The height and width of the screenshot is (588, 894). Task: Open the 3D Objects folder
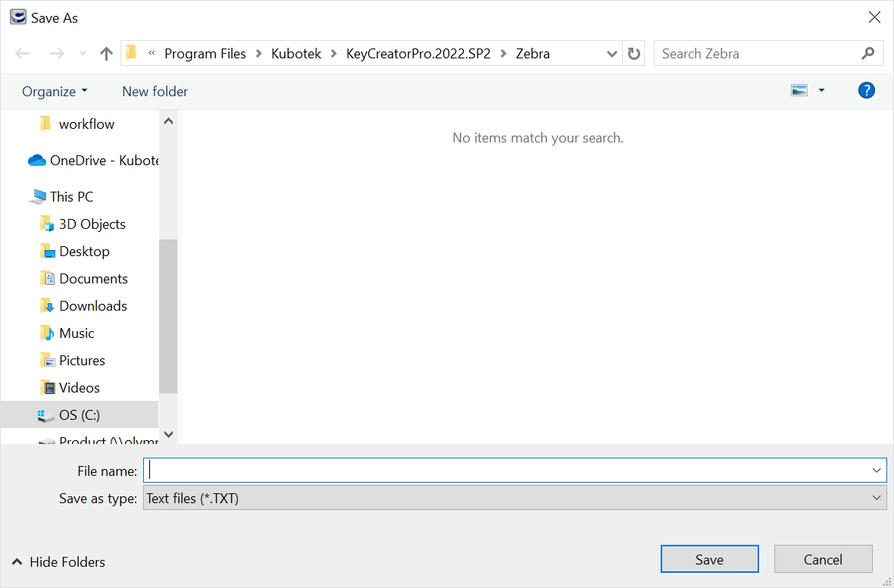[92, 224]
